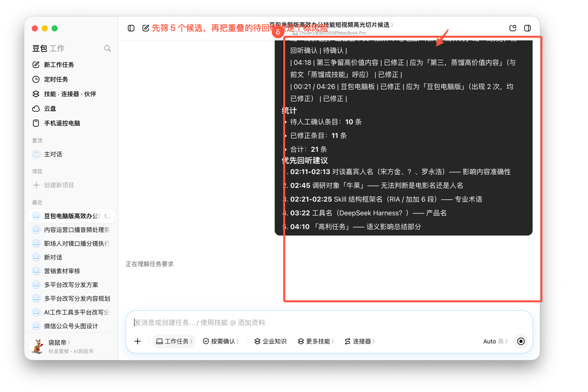Open 按需确认 dropdown

[221, 341]
